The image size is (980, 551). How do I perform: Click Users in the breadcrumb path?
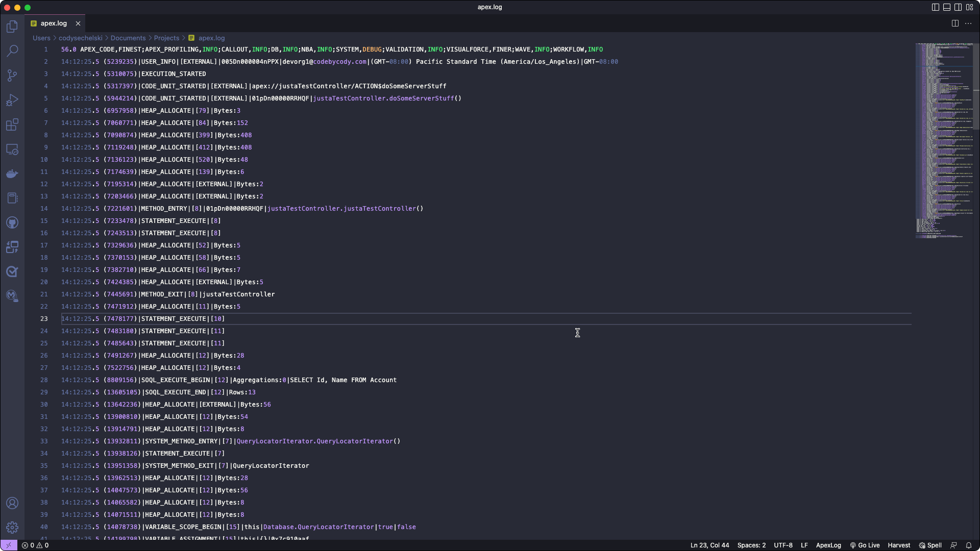[41, 38]
